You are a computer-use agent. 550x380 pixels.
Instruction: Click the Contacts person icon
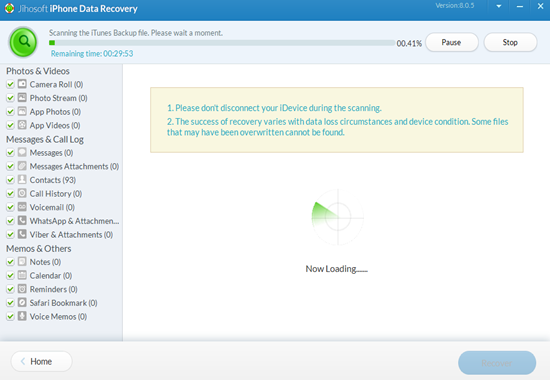(x=22, y=179)
